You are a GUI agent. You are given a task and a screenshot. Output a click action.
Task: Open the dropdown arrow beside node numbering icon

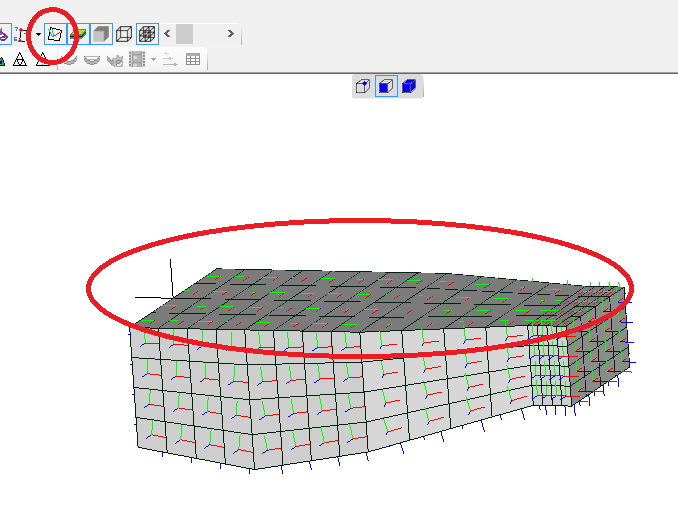[38, 34]
